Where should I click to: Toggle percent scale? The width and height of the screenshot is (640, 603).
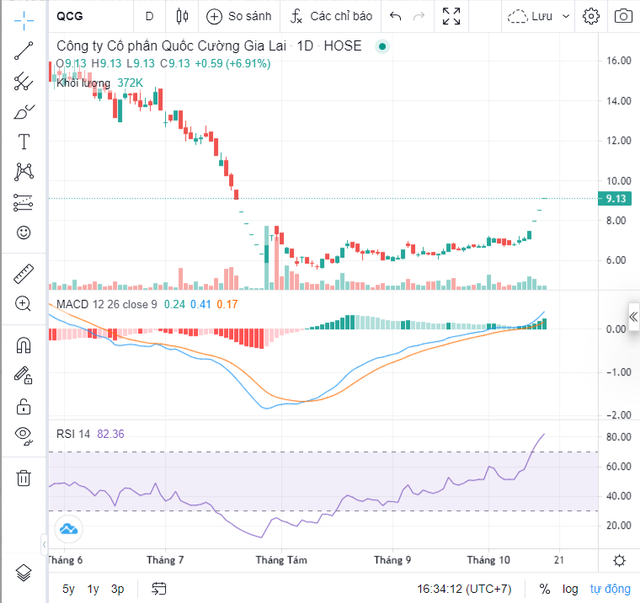click(546, 589)
